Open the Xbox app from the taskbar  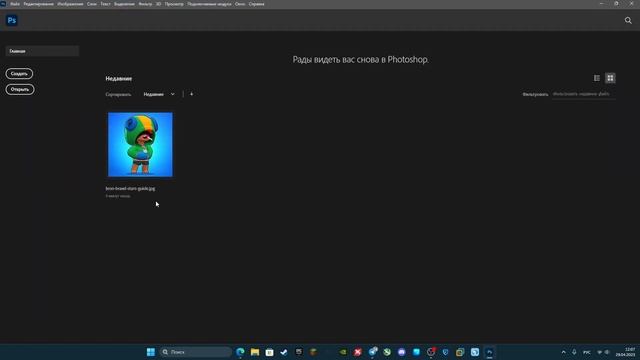pos(387,352)
